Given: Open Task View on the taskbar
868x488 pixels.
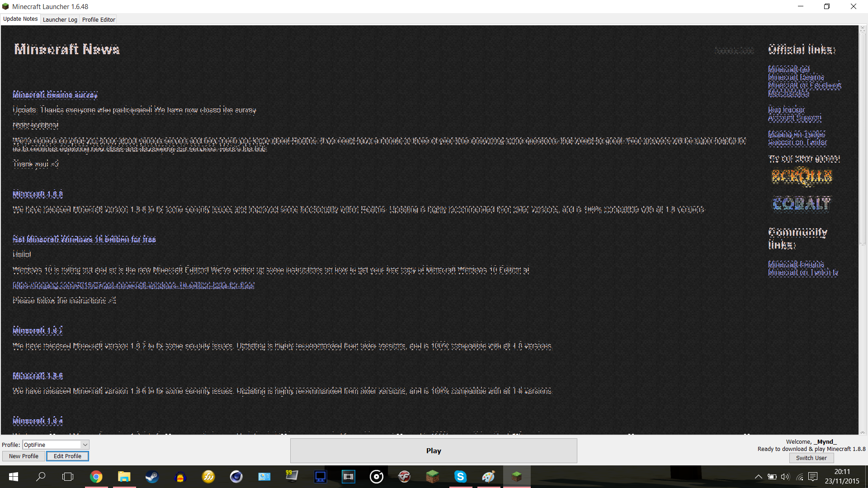Looking at the screenshot, I should (x=68, y=477).
